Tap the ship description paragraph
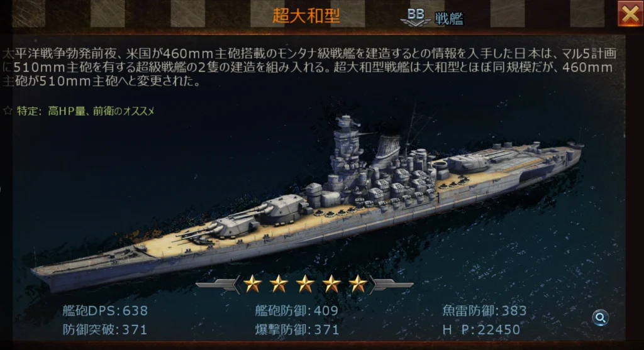The height and width of the screenshot is (350, 644). click(309, 67)
